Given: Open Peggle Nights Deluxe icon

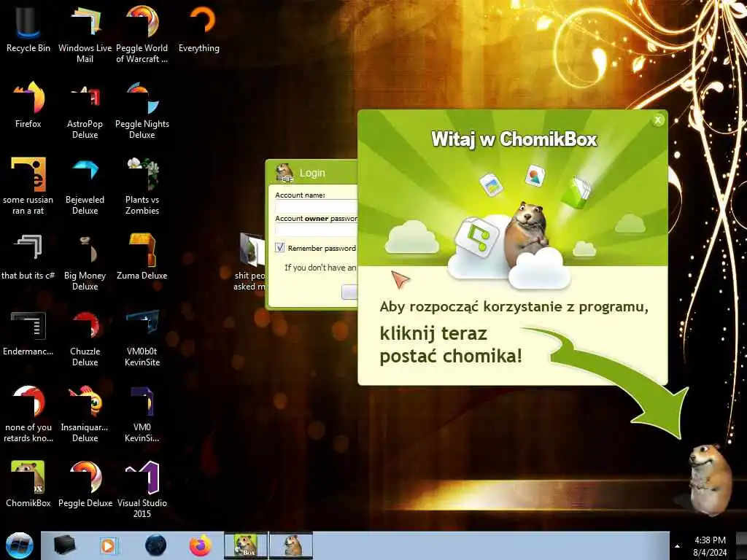Looking at the screenshot, I should coord(142,109).
